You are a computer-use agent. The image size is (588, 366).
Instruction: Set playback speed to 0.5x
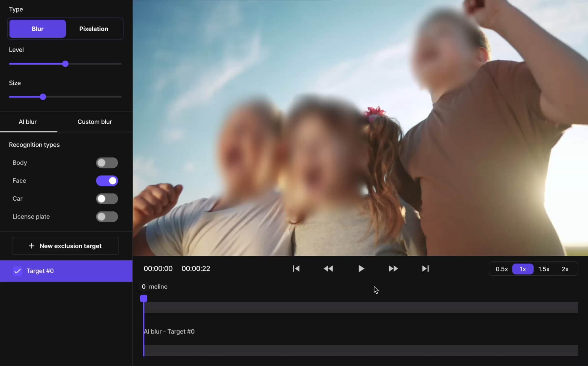click(501, 269)
